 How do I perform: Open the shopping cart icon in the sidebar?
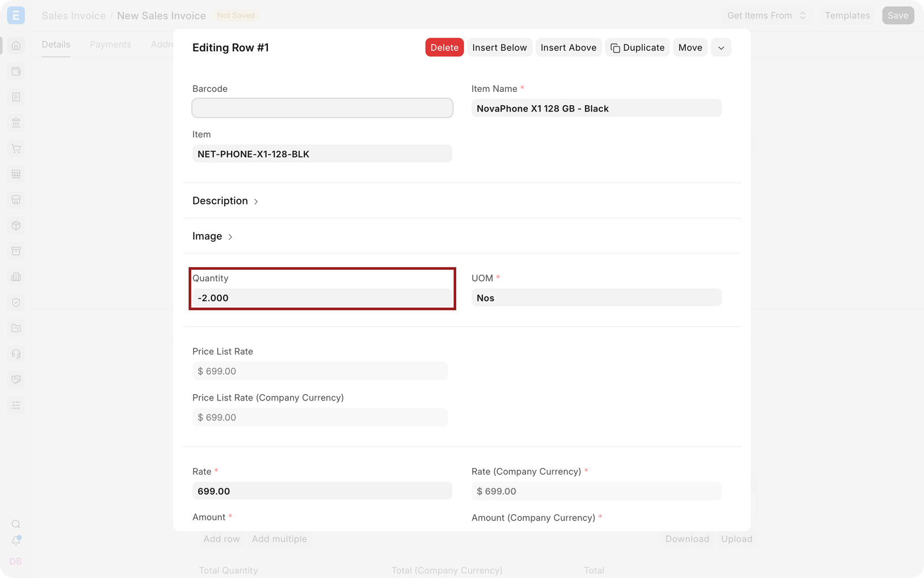point(16,149)
